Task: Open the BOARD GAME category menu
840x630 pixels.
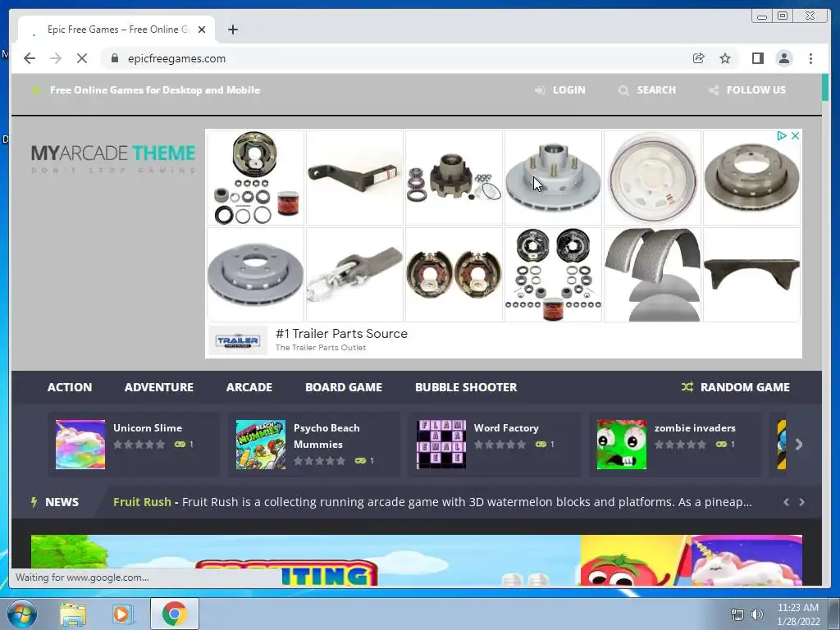Action: (x=344, y=387)
